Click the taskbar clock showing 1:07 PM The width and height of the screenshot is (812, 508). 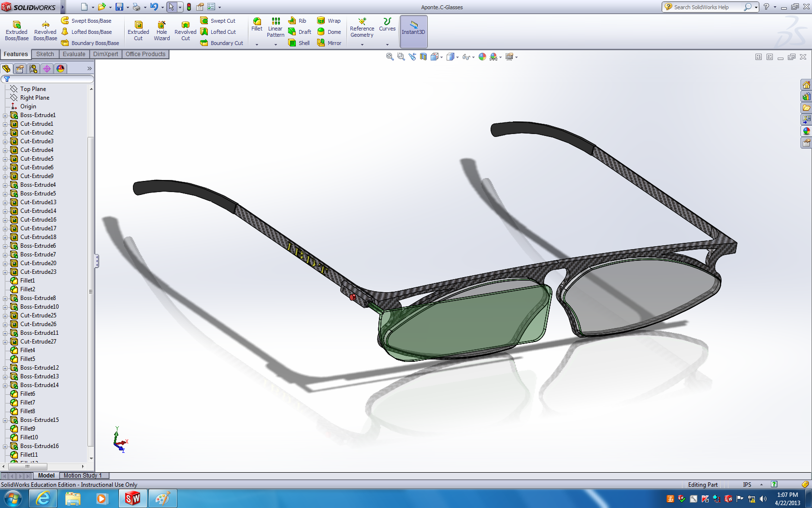[x=787, y=499]
